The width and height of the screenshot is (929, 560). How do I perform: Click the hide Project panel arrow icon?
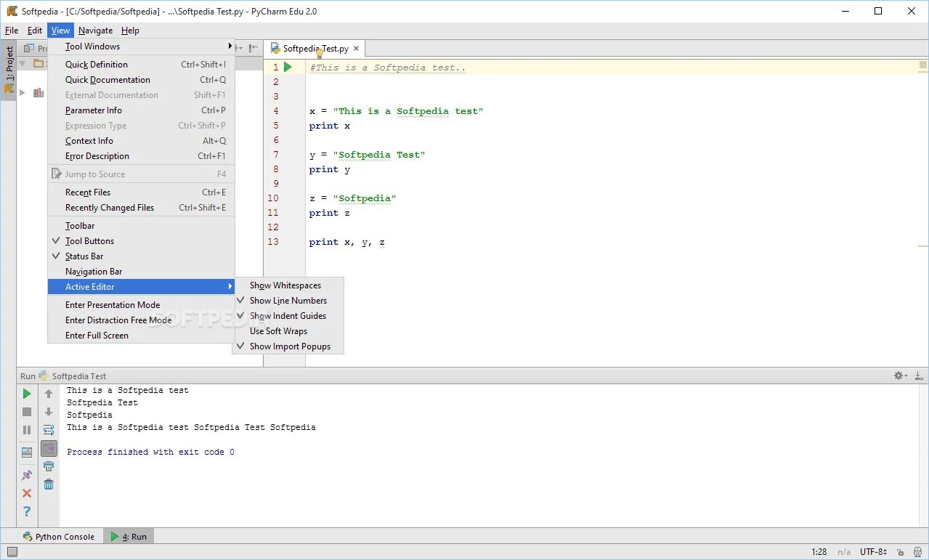253,48
